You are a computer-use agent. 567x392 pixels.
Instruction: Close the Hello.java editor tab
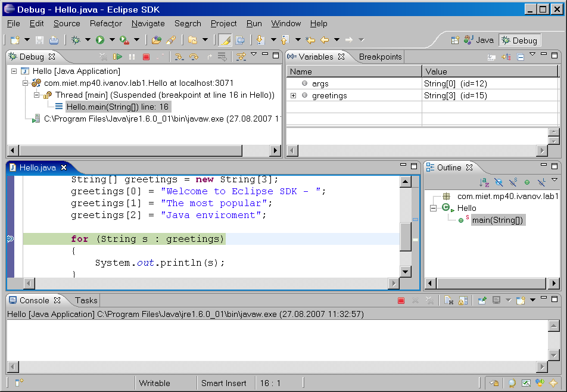click(64, 167)
